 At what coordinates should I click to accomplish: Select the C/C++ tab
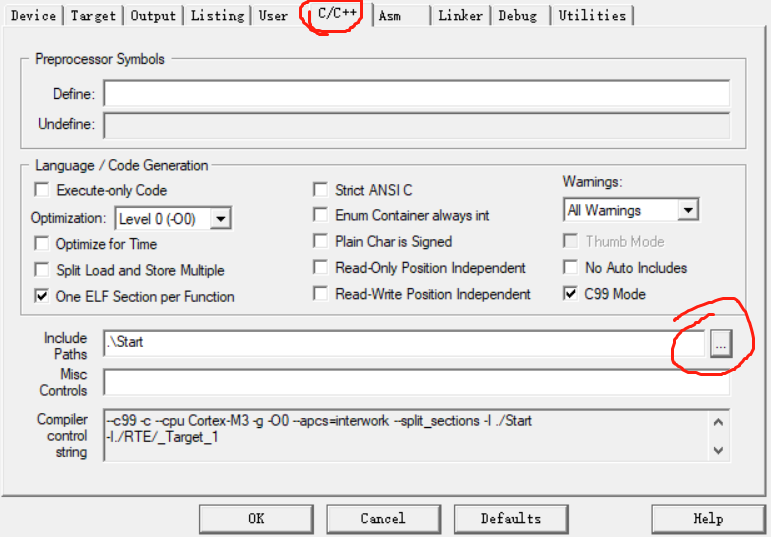pos(337,13)
